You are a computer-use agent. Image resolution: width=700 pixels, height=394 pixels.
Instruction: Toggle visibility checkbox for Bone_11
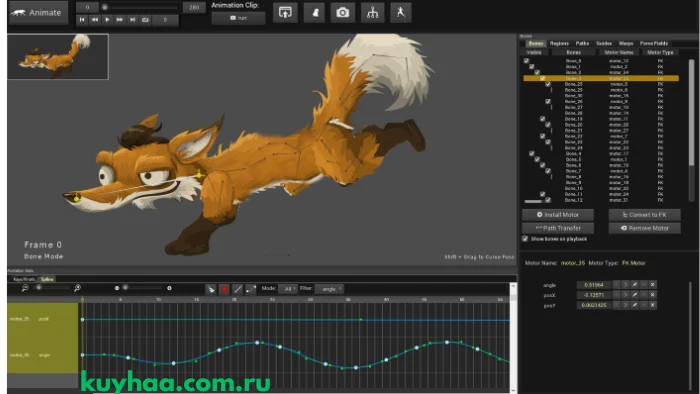click(542, 194)
